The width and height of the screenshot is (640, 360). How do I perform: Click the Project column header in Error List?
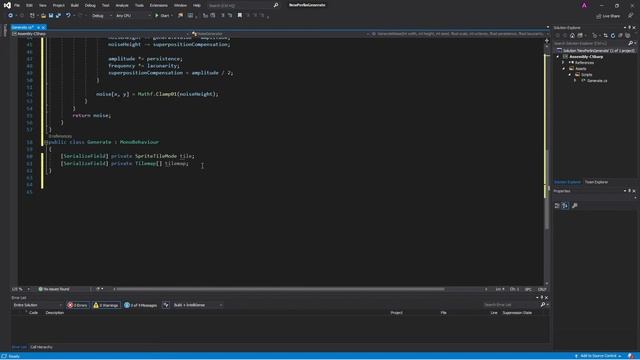tap(396, 313)
